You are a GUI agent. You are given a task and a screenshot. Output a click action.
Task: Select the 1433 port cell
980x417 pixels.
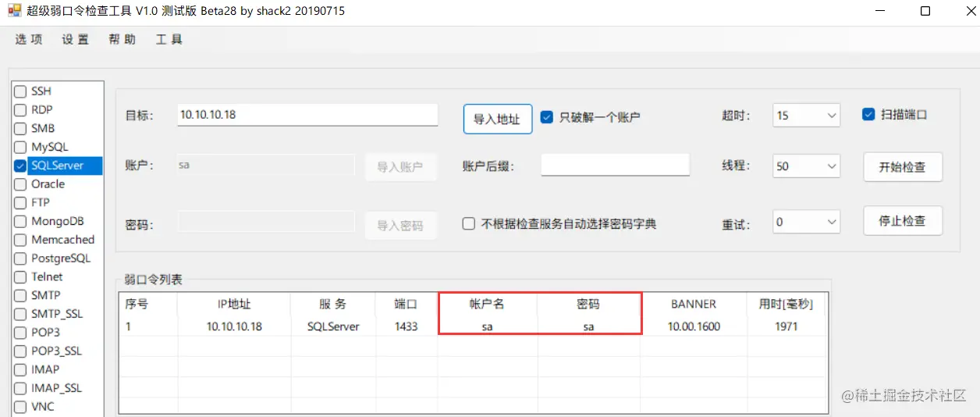point(407,326)
